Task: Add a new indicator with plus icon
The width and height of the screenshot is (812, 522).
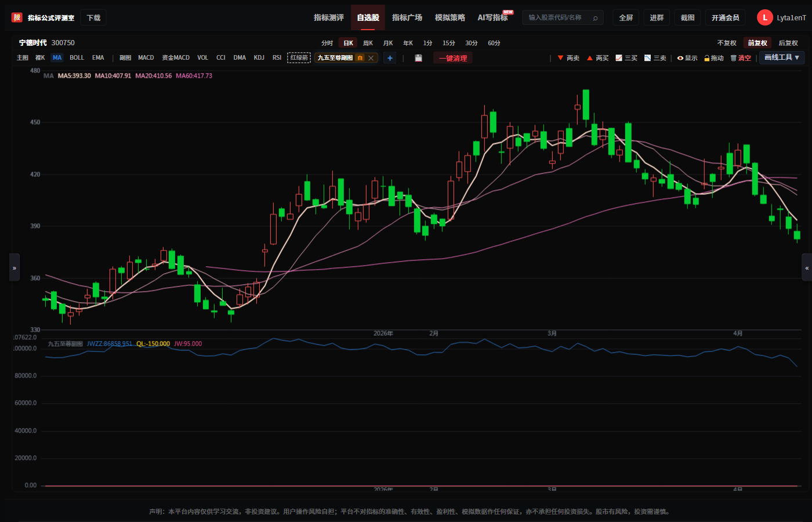Action: point(390,58)
